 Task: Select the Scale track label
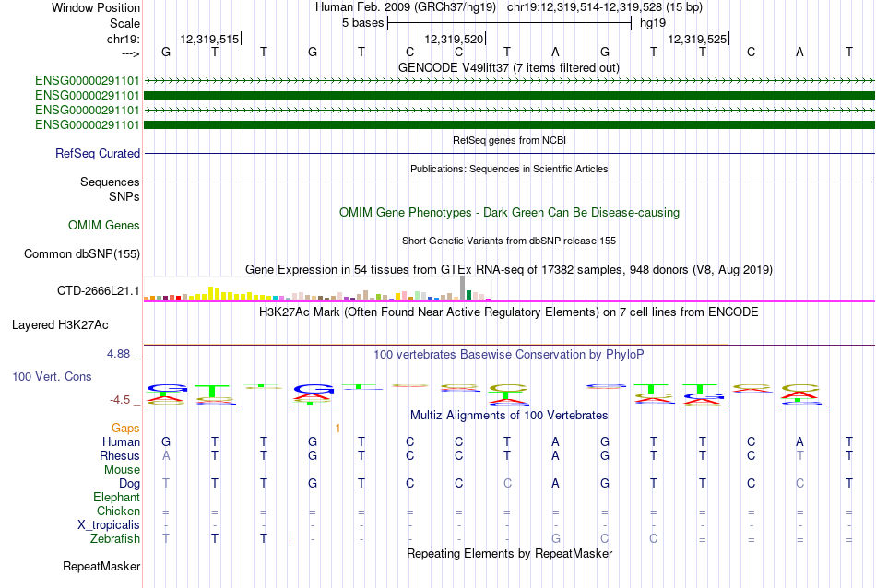pyautogui.click(x=124, y=23)
